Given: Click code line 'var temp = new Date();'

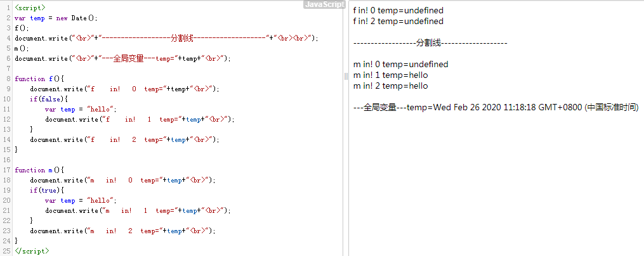Looking at the screenshot, I should point(56,18).
